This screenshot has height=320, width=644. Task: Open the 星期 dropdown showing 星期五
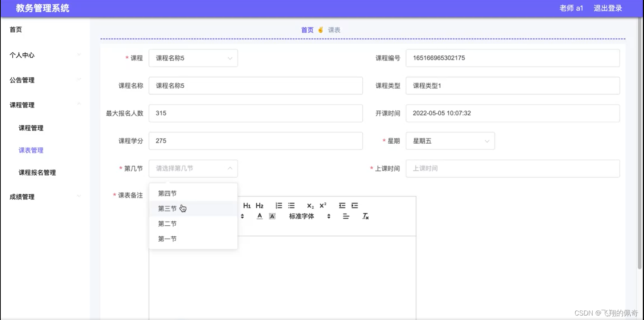tap(450, 141)
